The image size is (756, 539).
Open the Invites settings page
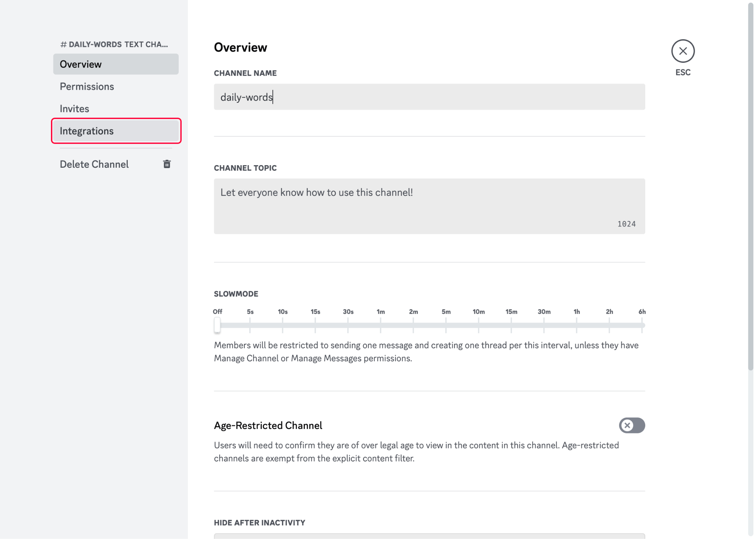74,108
